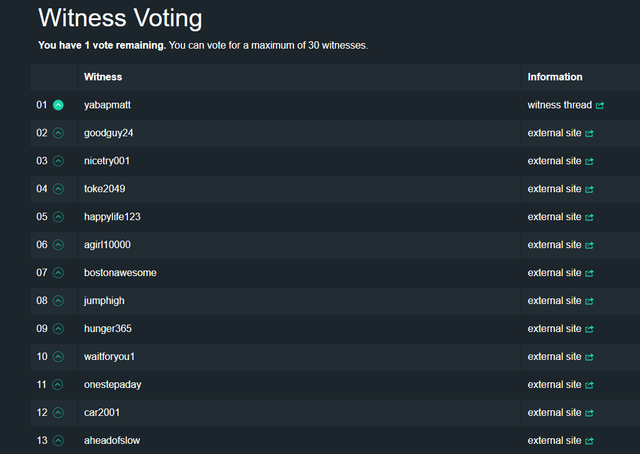Click the Information column header

[x=555, y=77]
